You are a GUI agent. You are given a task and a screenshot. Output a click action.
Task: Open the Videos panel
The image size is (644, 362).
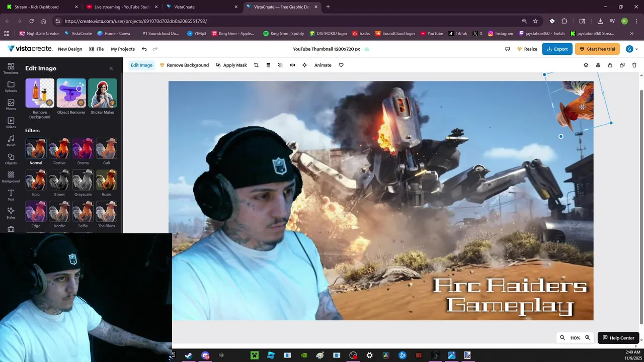(11, 123)
